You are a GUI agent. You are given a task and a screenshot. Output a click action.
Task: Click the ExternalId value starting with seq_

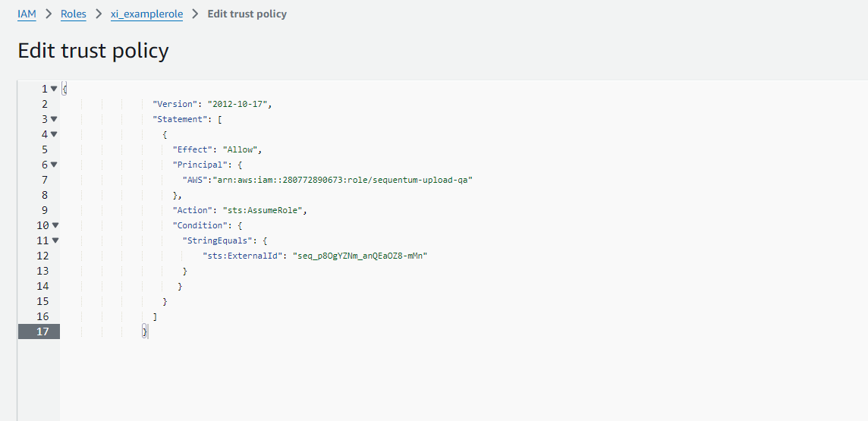tap(363, 256)
